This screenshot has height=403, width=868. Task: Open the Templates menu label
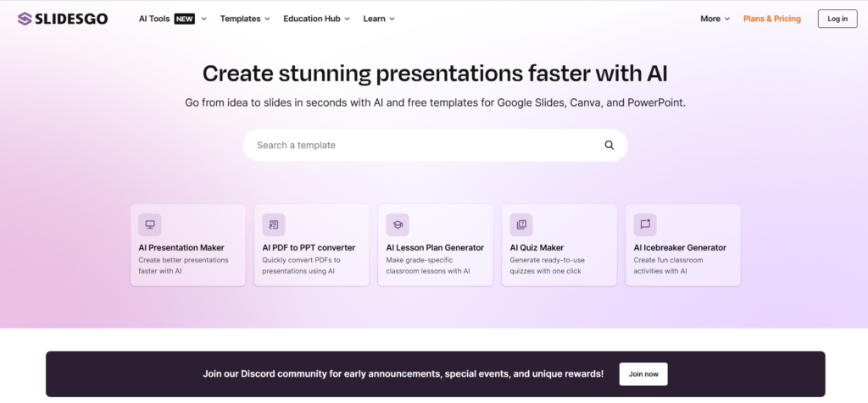[240, 19]
